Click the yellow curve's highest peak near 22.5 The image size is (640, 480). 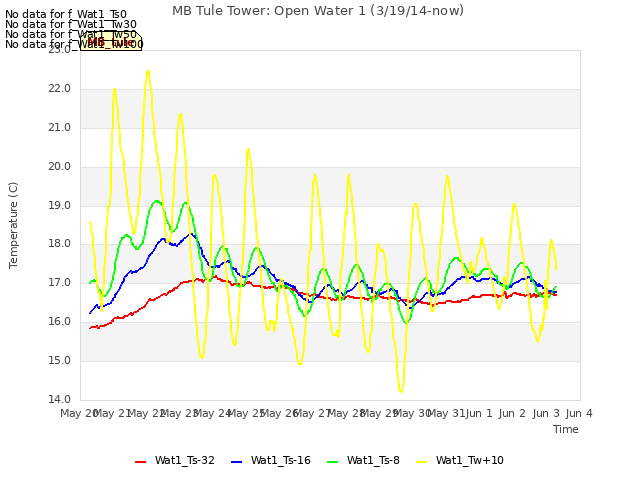pos(148,71)
